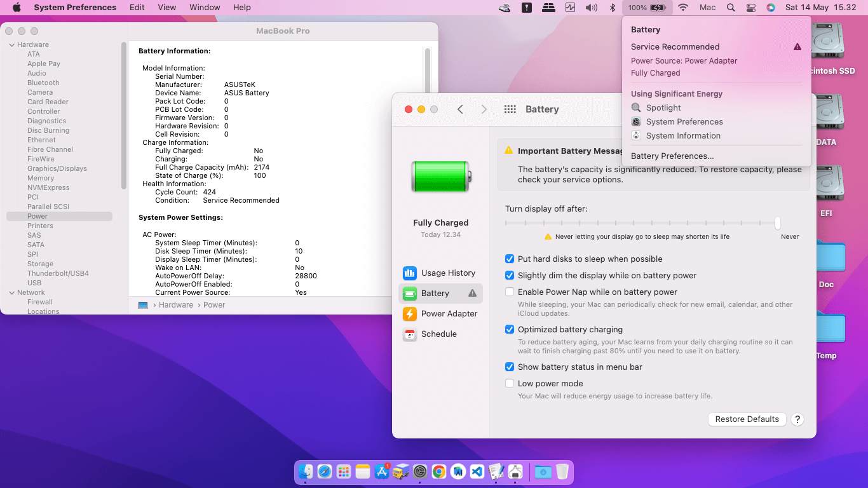Select USB in the hardware sidebar

[x=34, y=283]
